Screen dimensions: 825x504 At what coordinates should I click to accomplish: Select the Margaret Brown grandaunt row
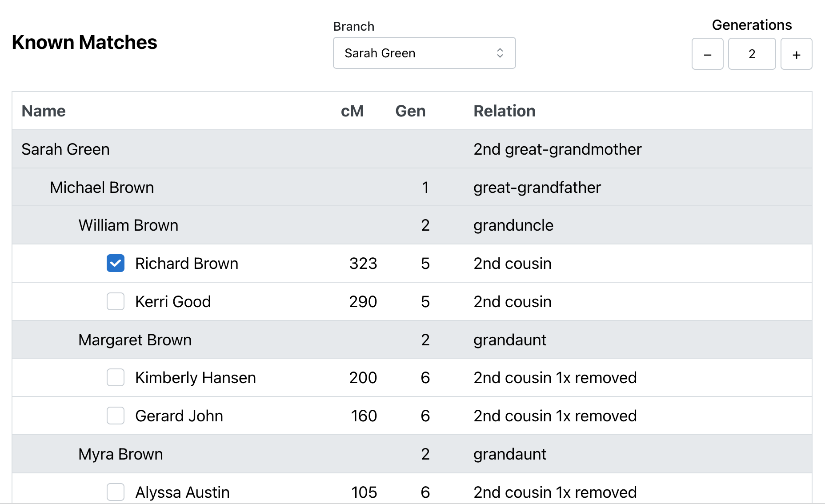(135, 340)
